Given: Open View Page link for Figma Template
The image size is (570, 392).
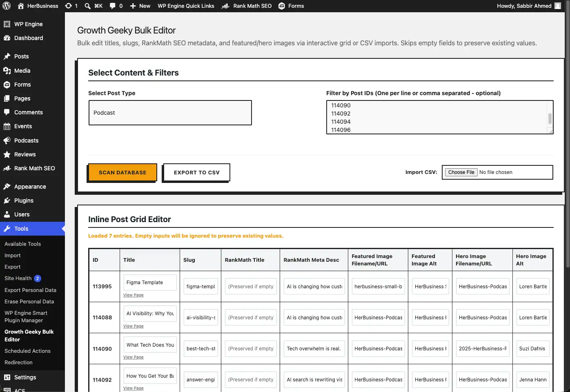Looking at the screenshot, I should 134,295.
